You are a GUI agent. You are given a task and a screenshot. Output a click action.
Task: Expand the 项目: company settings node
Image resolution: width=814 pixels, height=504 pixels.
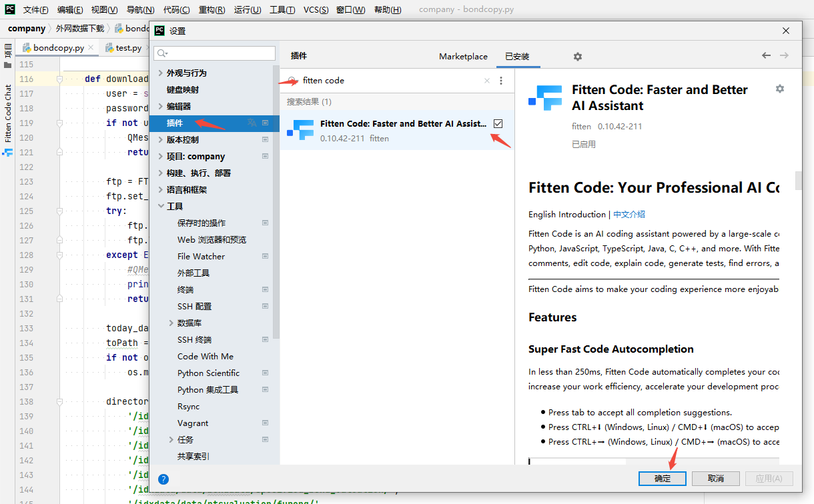[160, 156]
